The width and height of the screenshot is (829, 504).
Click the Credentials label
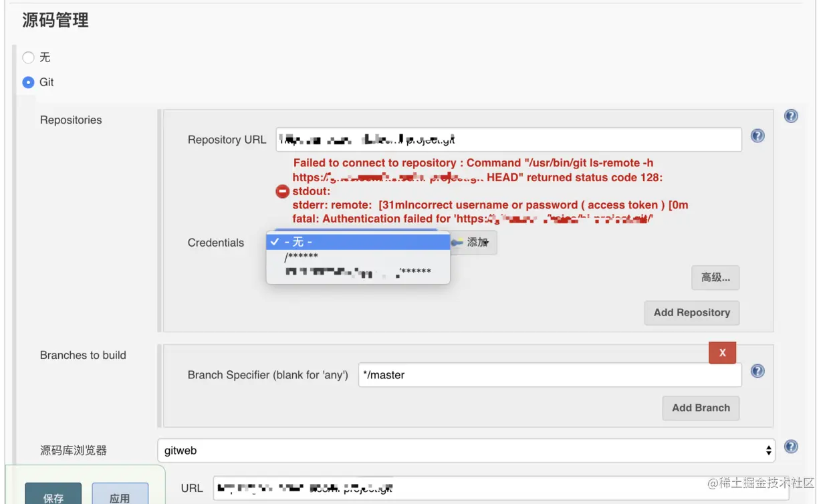pos(216,243)
